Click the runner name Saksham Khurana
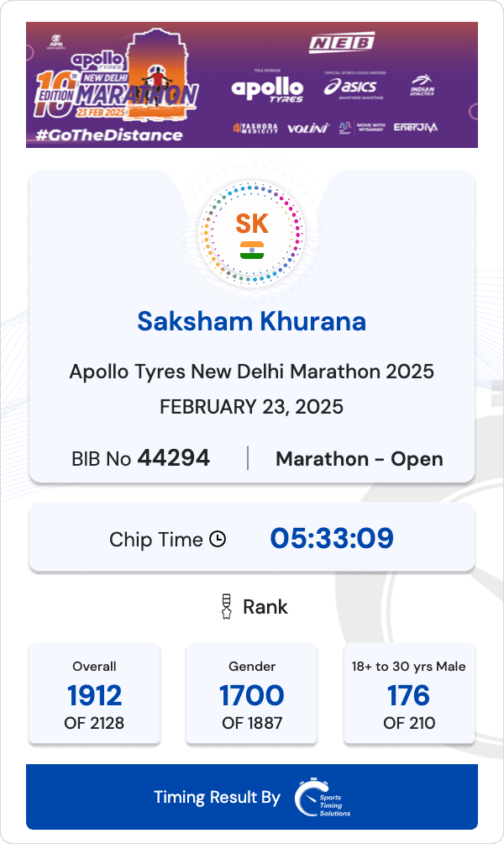 click(x=252, y=321)
